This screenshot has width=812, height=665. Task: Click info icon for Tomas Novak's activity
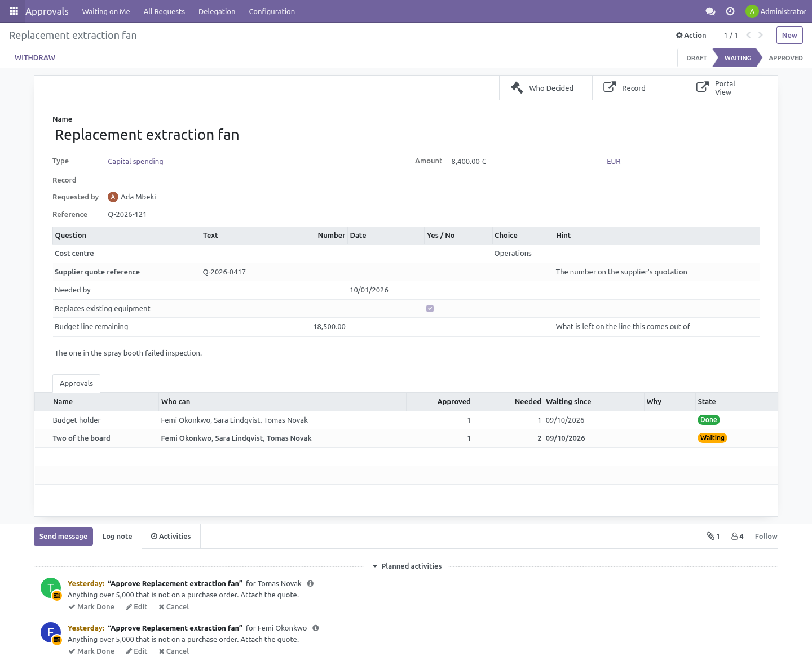310,583
